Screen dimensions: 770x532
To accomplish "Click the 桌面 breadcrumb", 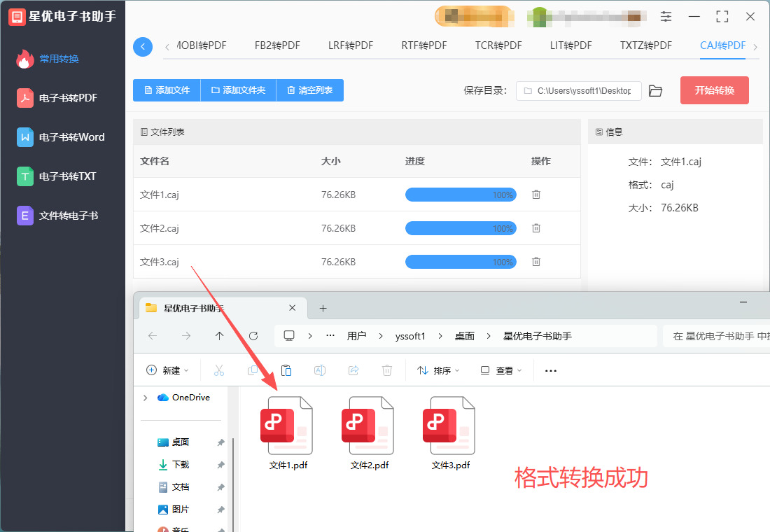I will pyautogui.click(x=465, y=336).
